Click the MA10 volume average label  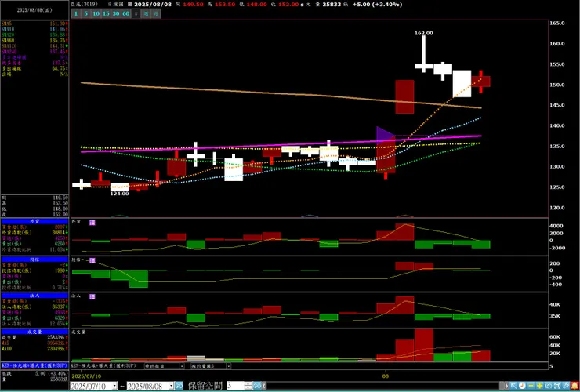point(6,349)
